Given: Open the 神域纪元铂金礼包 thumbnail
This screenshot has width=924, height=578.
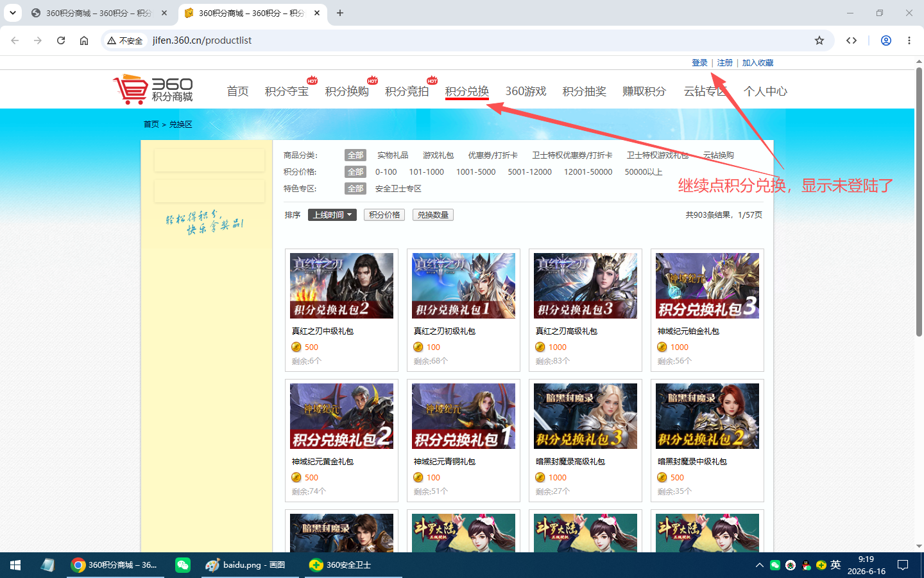Looking at the screenshot, I should coord(707,286).
